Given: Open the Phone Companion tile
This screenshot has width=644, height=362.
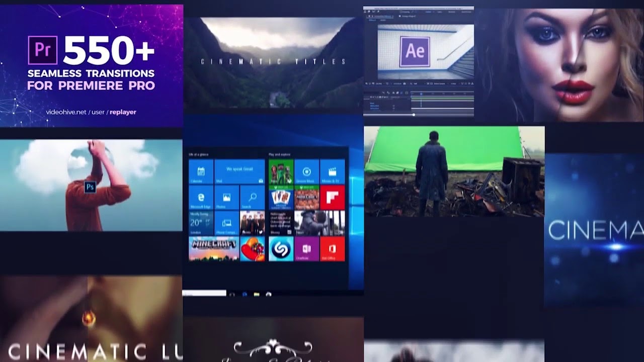Looking at the screenshot, I should (x=226, y=223).
